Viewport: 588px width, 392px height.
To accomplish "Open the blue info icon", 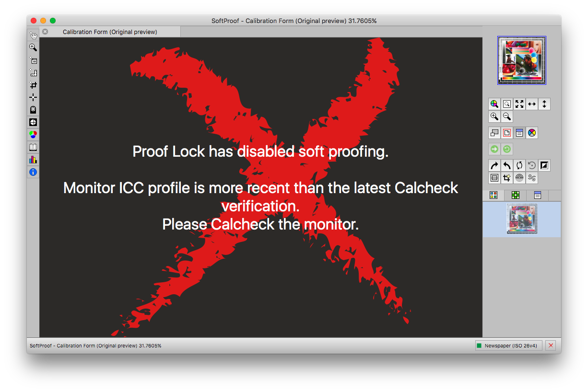I will 33,172.
